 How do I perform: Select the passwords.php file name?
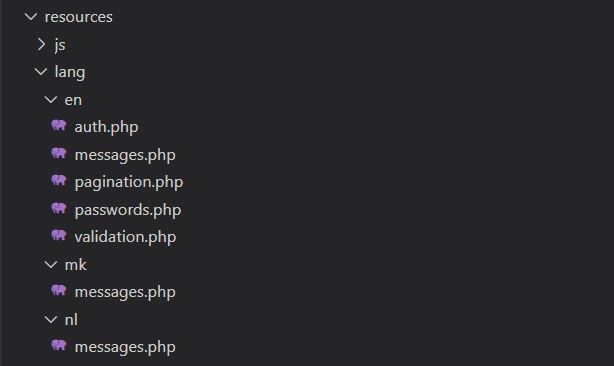pyautogui.click(x=128, y=210)
